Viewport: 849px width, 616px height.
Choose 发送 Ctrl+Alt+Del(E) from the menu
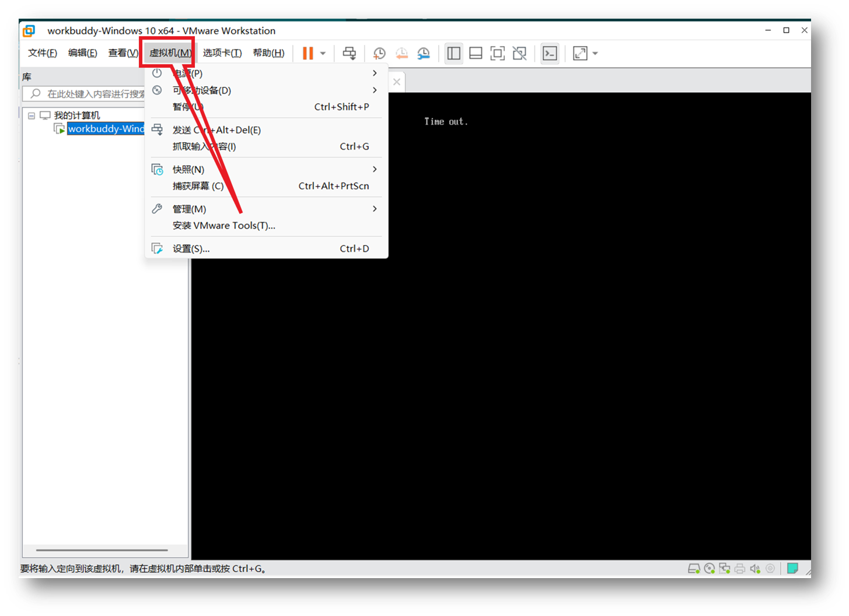[x=266, y=130]
